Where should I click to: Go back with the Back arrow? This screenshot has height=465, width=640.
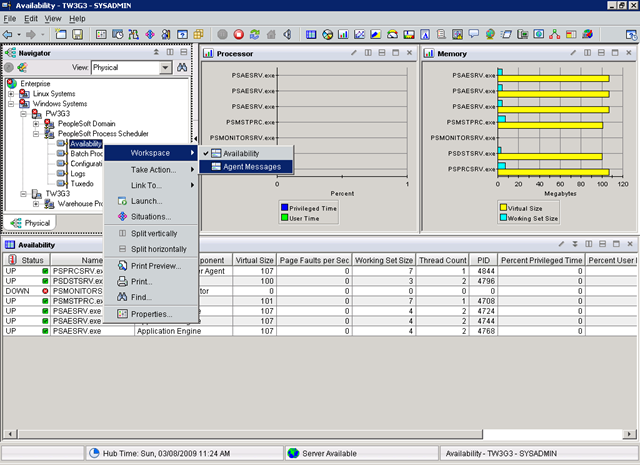pyautogui.click(x=8, y=34)
